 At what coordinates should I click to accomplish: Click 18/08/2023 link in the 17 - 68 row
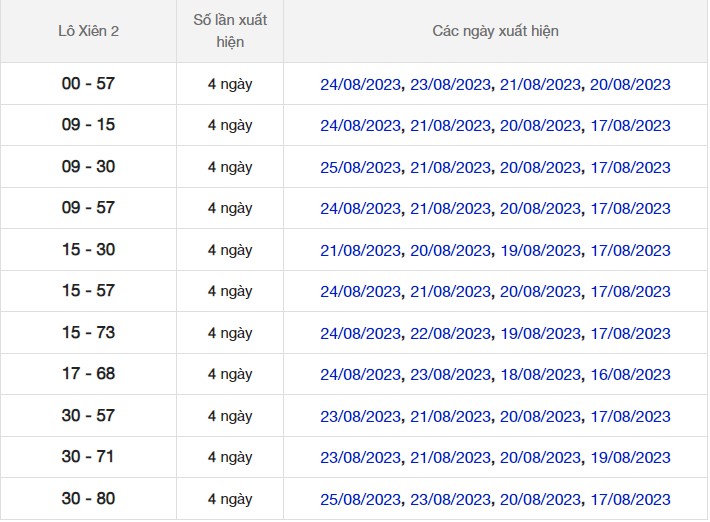(x=540, y=375)
